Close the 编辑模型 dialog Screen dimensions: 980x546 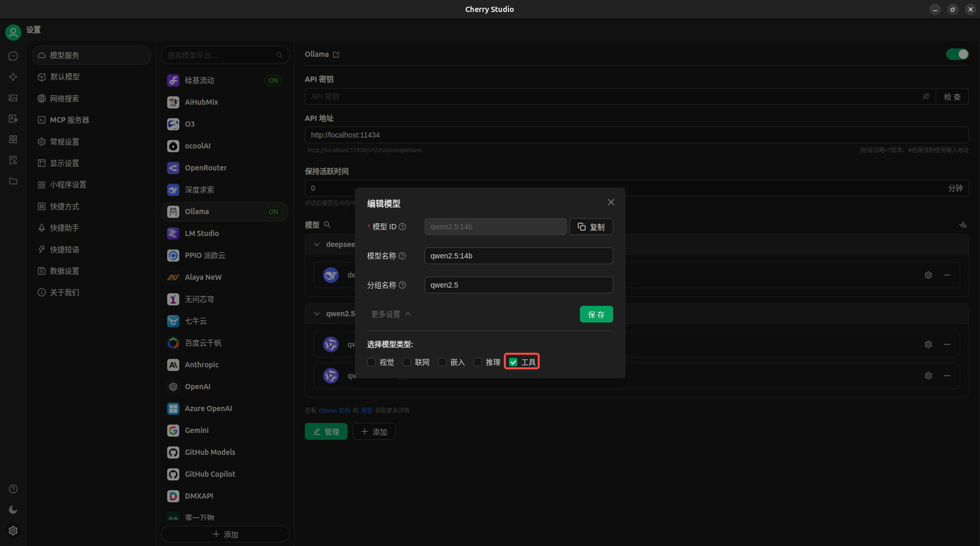point(611,202)
